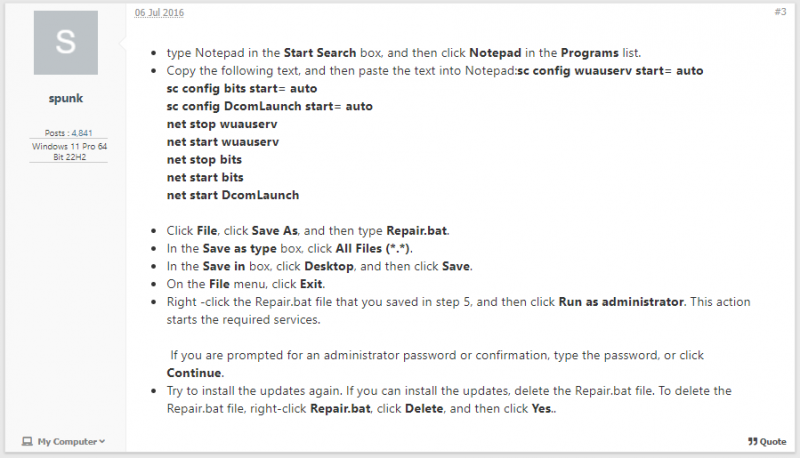The width and height of the screenshot is (800, 458).
Task: Click the net stop wuauserv line
Action: 222,124
